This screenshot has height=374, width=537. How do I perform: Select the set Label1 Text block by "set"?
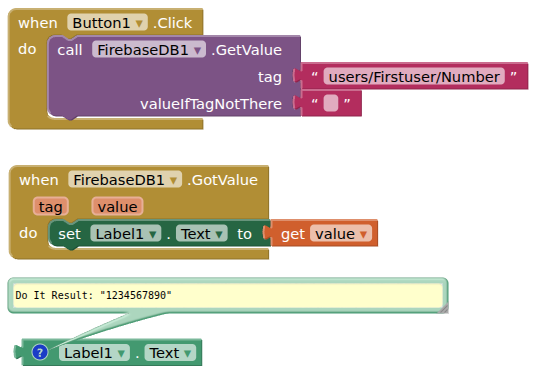tap(69, 234)
